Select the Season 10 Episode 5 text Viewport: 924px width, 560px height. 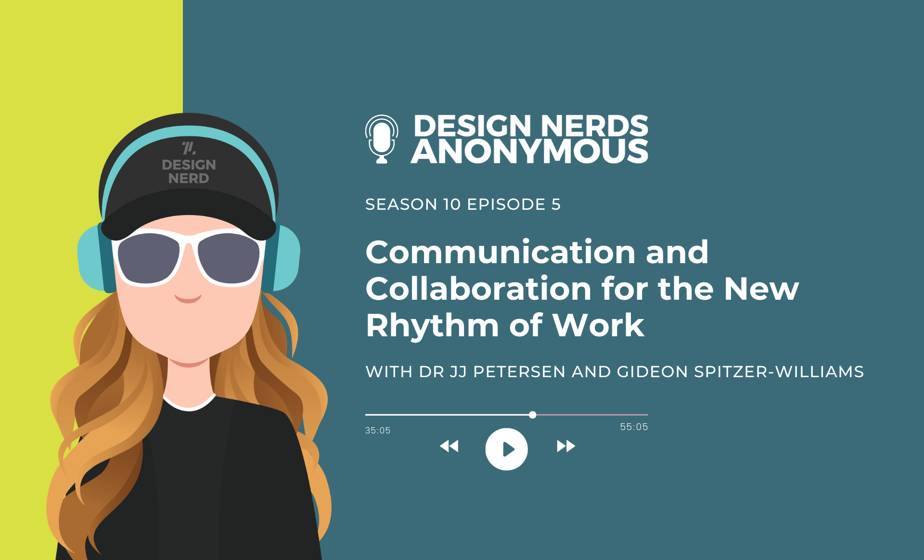click(x=462, y=204)
